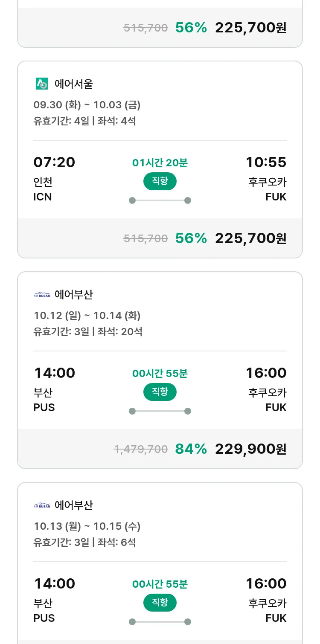This screenshot has width=320, height=644.
Task: Select the 10.12 (일) ~ 10.14 (화) date range
Action: pyautogui.click(x=87, y=316)
